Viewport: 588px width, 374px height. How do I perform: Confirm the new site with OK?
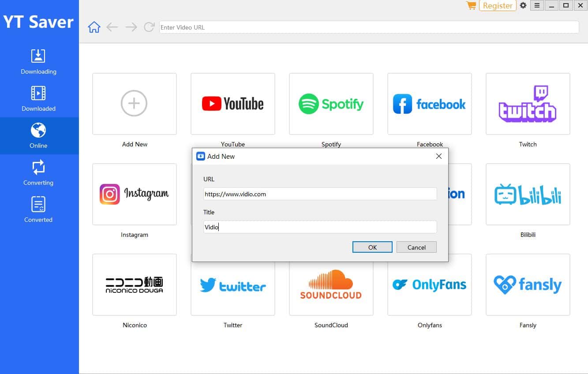pos(372,247)
